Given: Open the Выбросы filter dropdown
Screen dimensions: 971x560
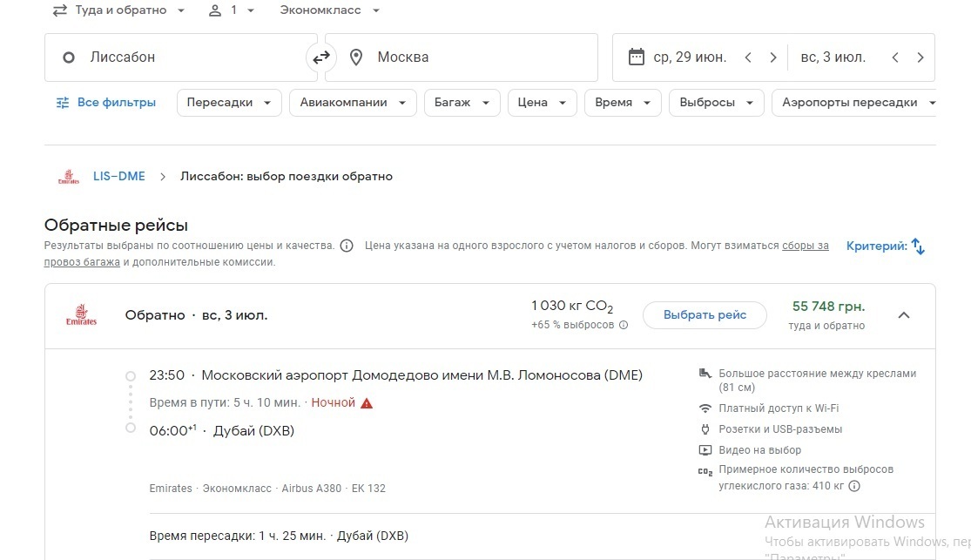Looking at the screenshot, I should tap(717, 103).
